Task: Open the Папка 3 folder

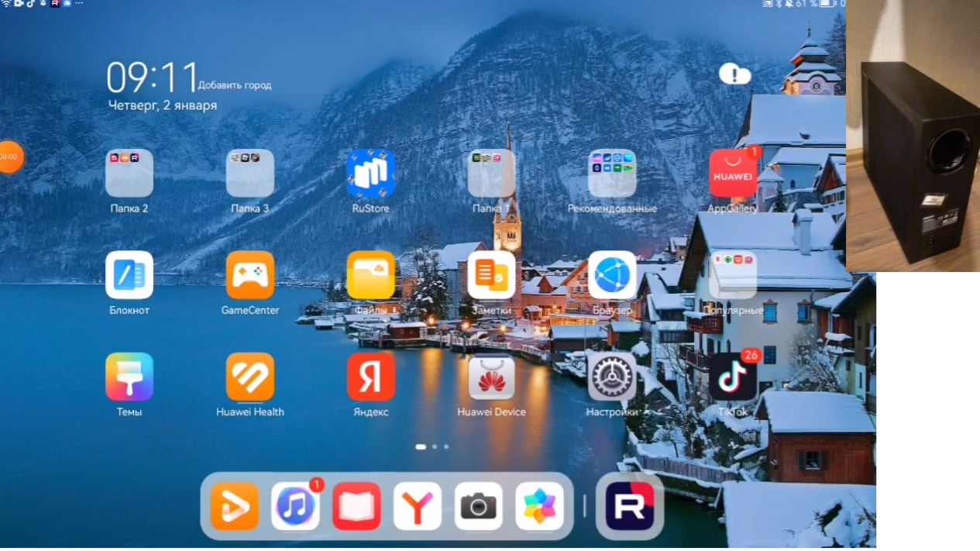Action: [250, 174]
